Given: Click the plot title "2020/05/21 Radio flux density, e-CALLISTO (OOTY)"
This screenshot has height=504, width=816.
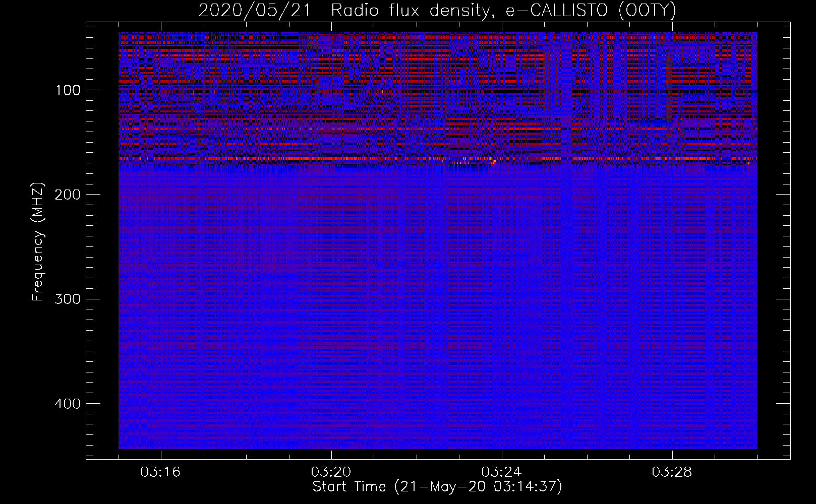Looking at the screenshot, I should [437, 11].
